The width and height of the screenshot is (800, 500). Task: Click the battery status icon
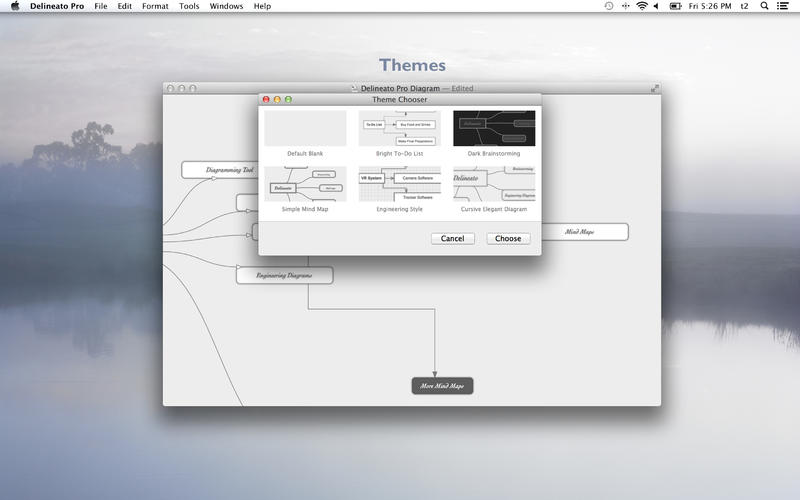click(x=675, y=6)
